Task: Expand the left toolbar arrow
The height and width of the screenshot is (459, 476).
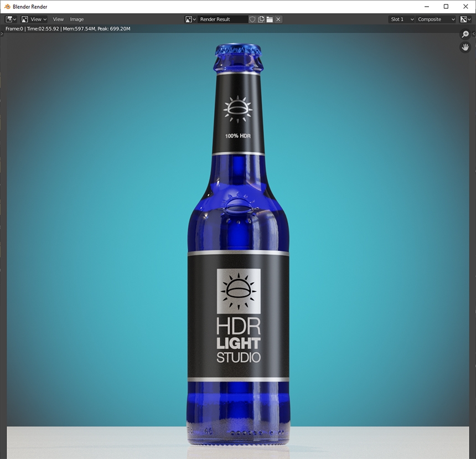Action: click(x=2, y=34)
